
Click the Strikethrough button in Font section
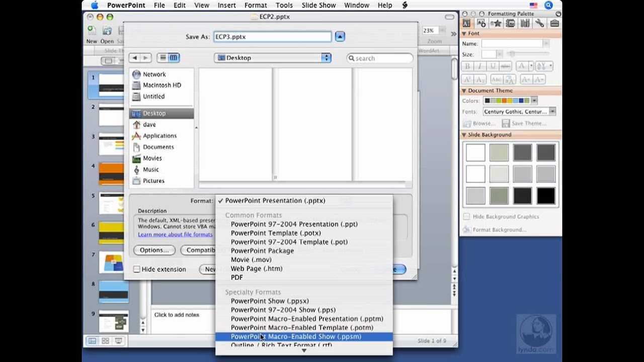pyautogui.click(x=505, y=66)
